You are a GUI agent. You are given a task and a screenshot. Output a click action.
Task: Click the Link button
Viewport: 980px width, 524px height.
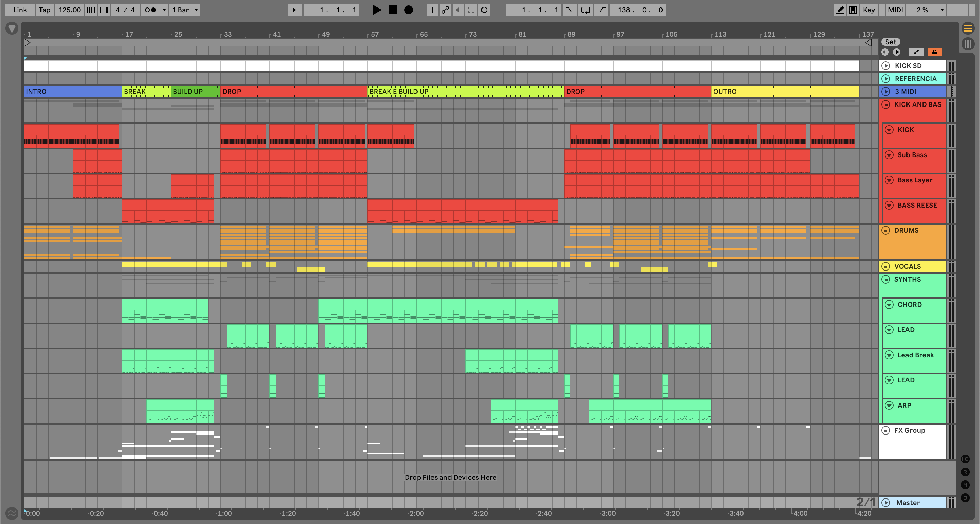pos(20,10)
